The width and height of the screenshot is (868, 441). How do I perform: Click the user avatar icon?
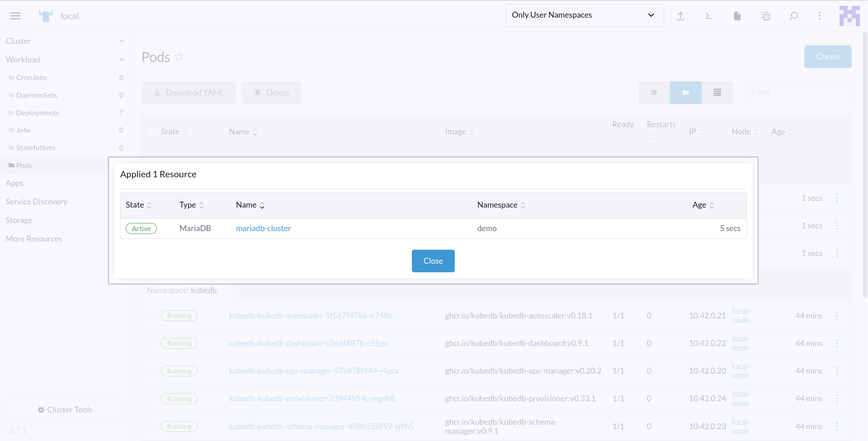tap(849, 16)
